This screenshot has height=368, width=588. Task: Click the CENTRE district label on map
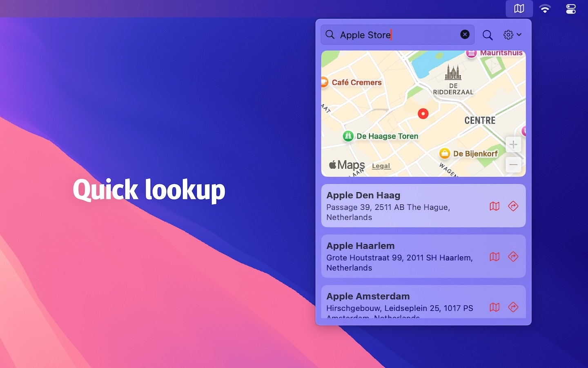click(480, 121)
